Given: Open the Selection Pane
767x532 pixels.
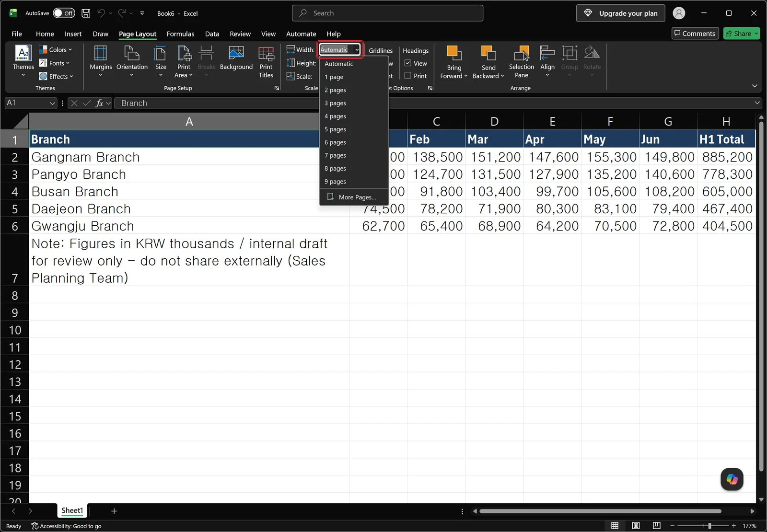Looking at the screenshot, I should coord(522,61).
